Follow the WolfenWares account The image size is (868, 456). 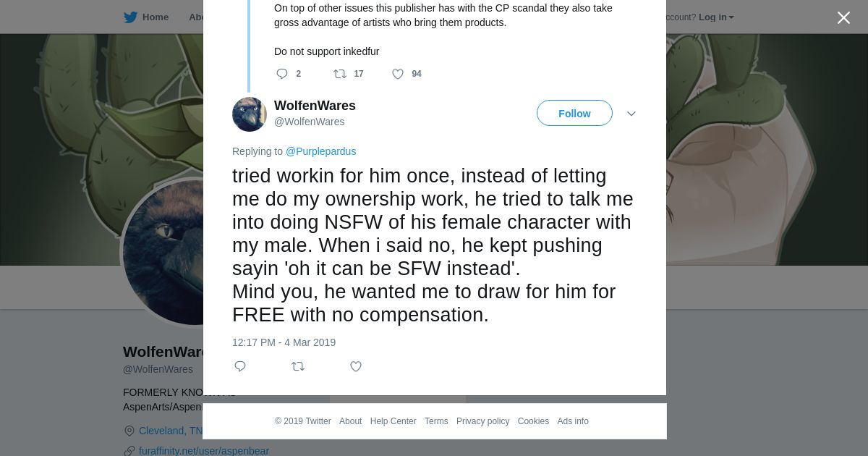(x=574, y=114)
